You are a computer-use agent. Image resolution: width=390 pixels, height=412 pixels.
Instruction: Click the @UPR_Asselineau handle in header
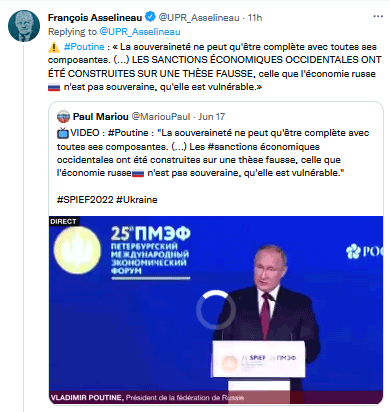coord(199,17)
